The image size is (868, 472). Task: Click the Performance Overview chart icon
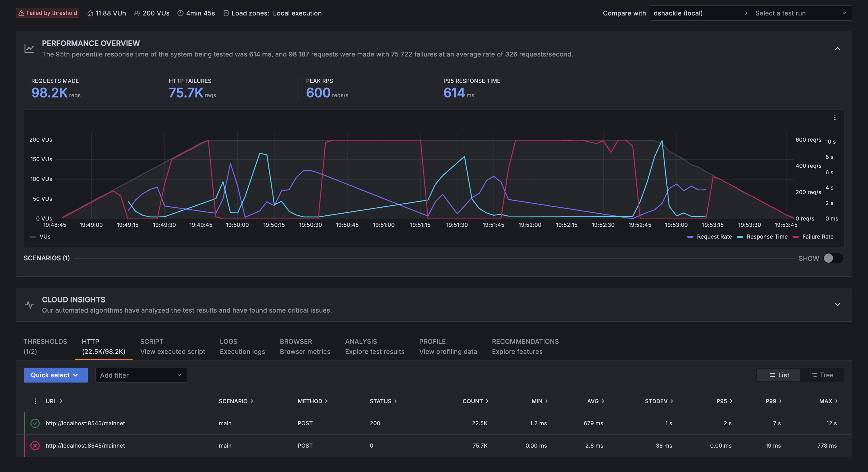click(29, 48)
